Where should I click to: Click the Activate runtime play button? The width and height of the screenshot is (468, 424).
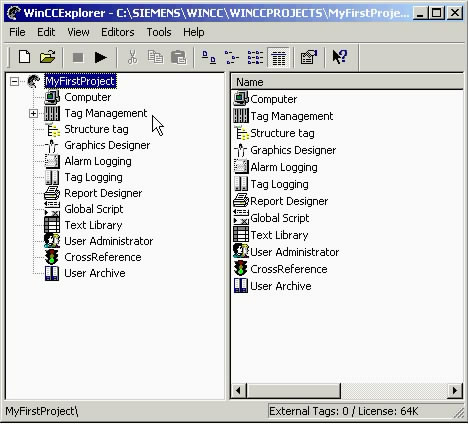point(100,57)
